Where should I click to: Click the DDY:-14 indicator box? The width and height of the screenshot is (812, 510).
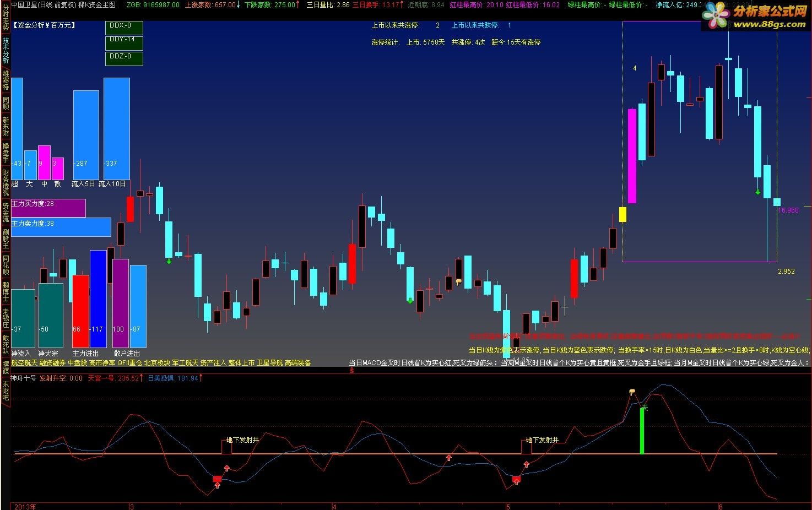click(124, 43)
